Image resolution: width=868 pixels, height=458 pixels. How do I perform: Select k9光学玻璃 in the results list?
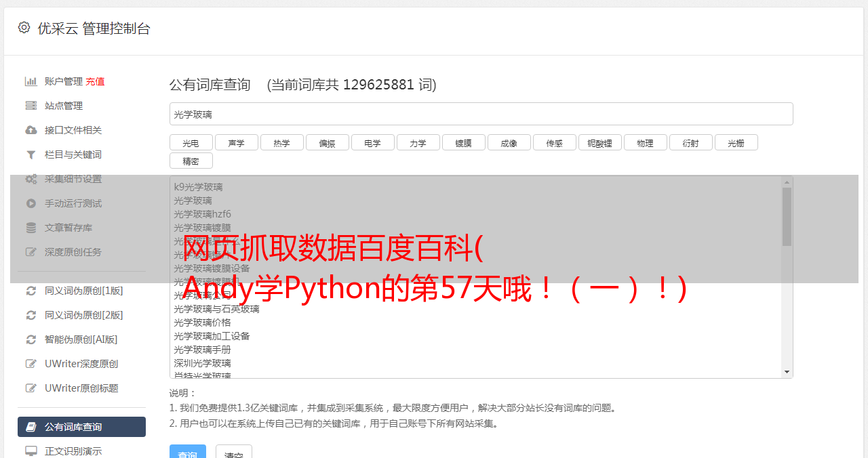(476, 187)
